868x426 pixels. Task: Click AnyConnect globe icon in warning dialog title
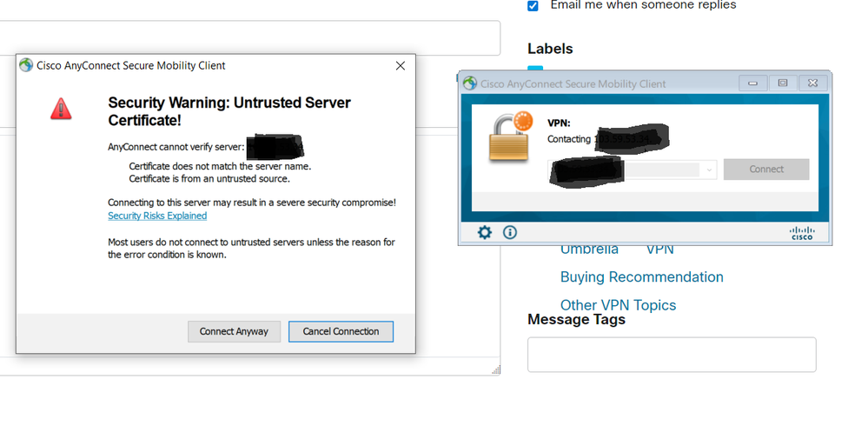(x=26, y=65)
